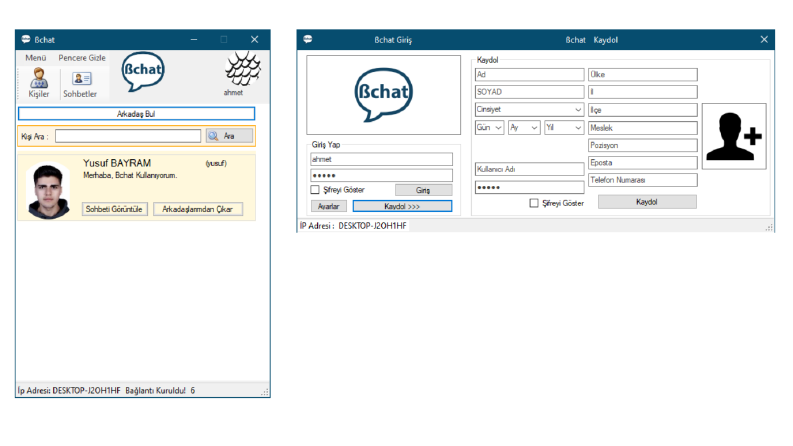Screen dimensions: 793x446
Task: Click the Giriş login button
Action: coord(423,190)
